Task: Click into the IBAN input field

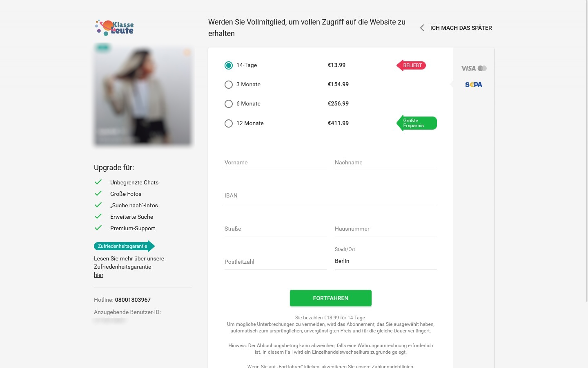Action: pyautogui.click(x=331, y=195)
